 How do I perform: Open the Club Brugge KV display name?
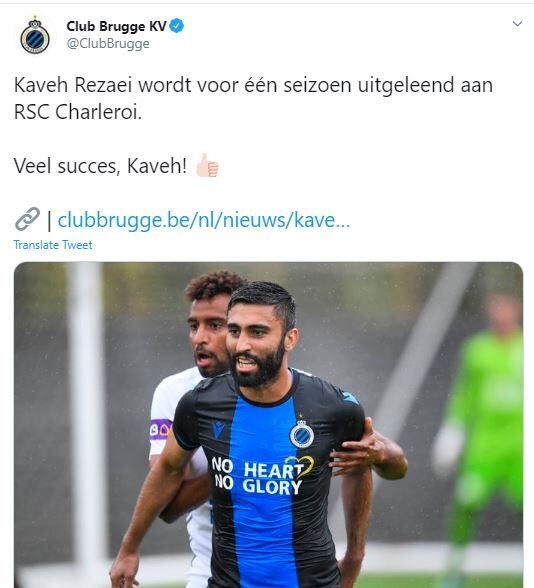(116, 26)
